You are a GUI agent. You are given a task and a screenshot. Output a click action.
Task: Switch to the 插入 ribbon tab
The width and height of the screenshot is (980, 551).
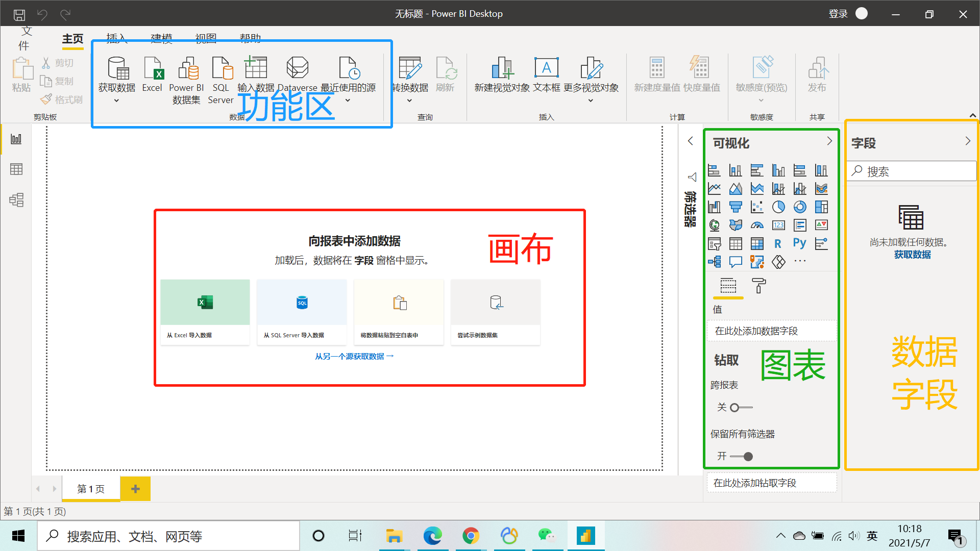pos(116,38)
